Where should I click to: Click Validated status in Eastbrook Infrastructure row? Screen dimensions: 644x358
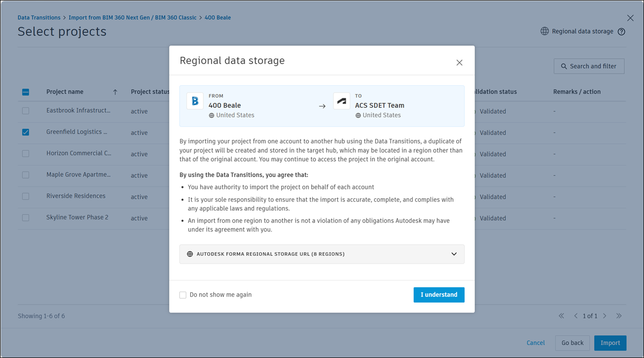pyautogui.click(x=493, y=111)
